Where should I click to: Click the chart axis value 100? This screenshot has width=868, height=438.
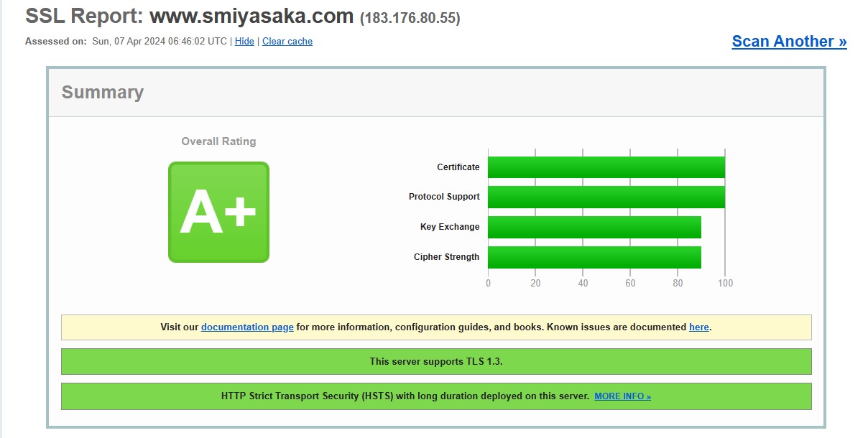(725, 283)
